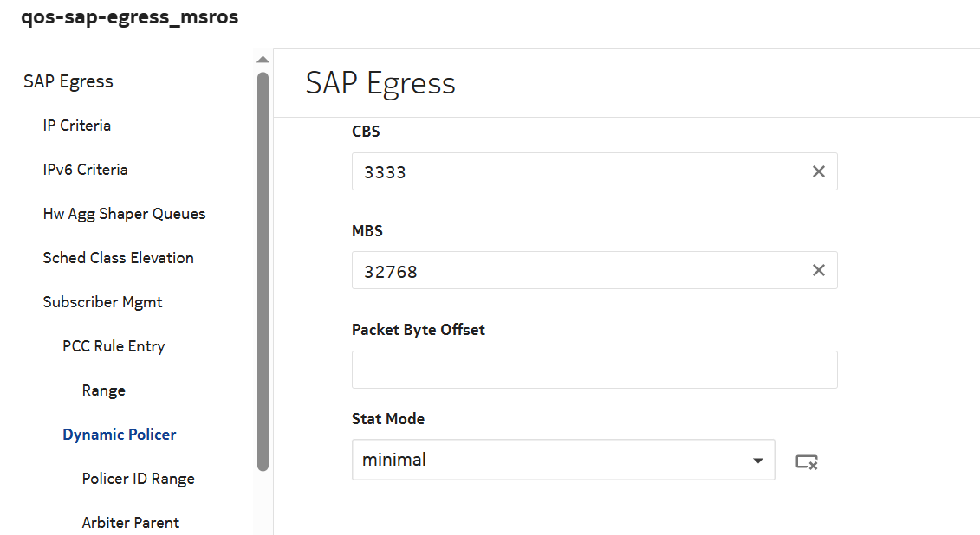The image size is (980, 535).
Task: Clear the CBS input with its X icon
Action: (818, 171)
